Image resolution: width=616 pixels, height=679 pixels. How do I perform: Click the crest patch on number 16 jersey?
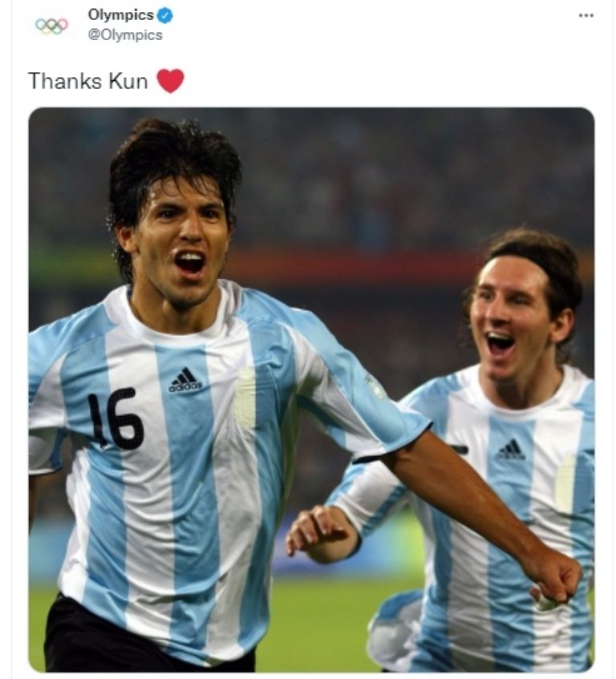245,397
